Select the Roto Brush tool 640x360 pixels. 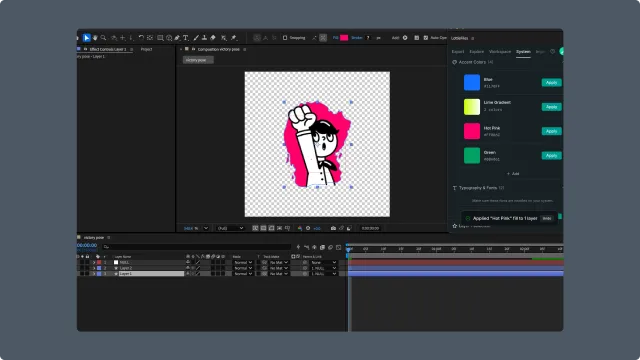click(224, 38)
